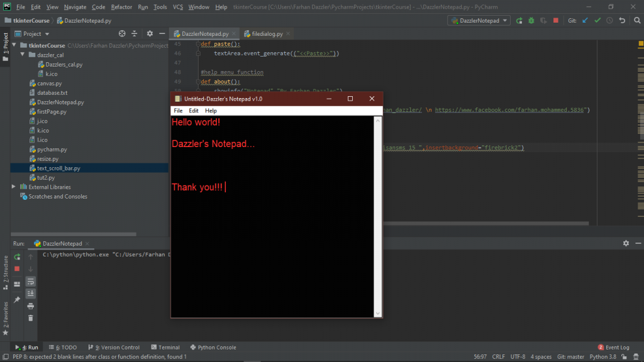Click the trash icon to clear Run output
The width and height of the screenshot is (644, 362).
pos(30,318)
